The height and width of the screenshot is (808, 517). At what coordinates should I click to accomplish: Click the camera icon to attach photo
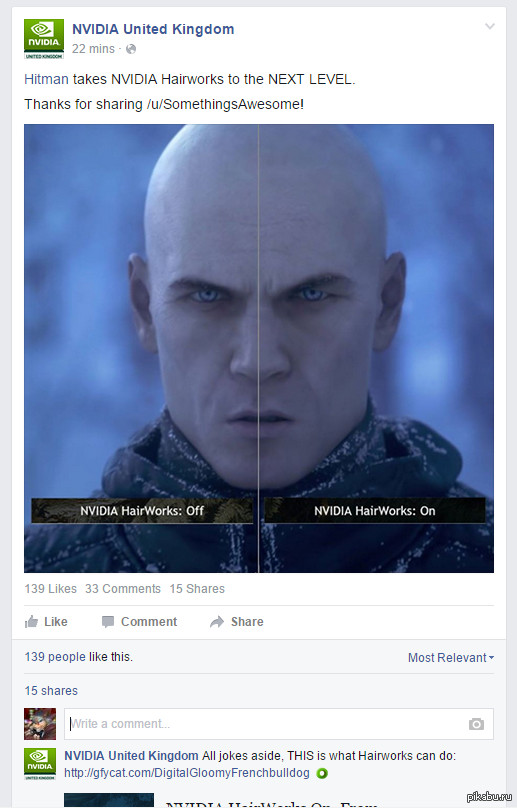point(476,724)
